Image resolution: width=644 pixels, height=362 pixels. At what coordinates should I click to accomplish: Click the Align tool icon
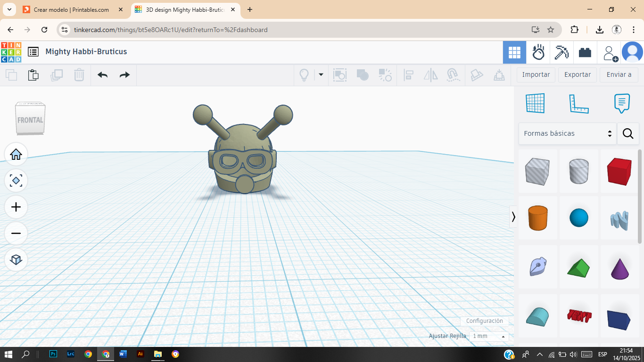408,75
